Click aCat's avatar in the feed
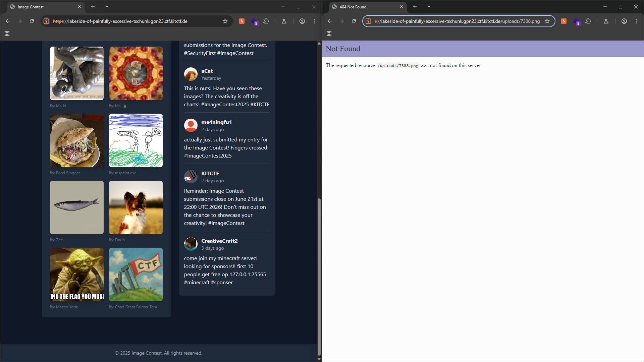 [191, 74]
